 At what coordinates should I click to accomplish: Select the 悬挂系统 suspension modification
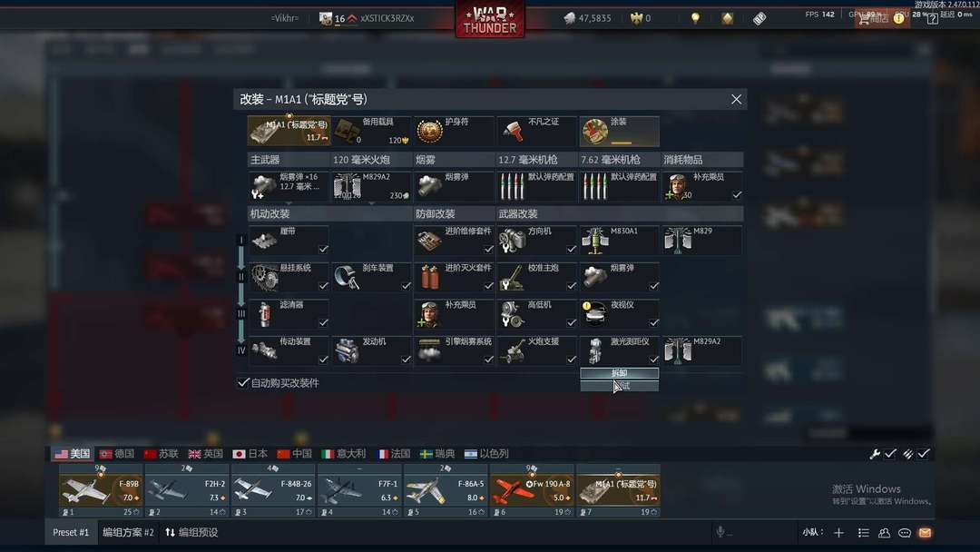coord(289,277)
